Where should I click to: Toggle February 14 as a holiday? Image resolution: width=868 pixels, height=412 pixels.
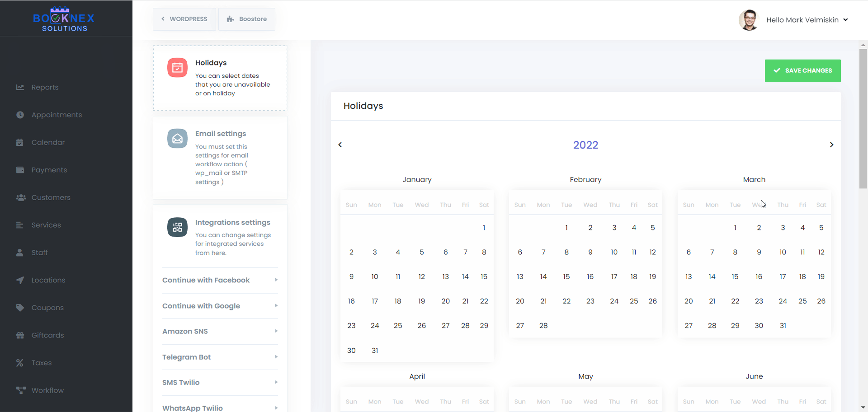(x=543, y=276)
